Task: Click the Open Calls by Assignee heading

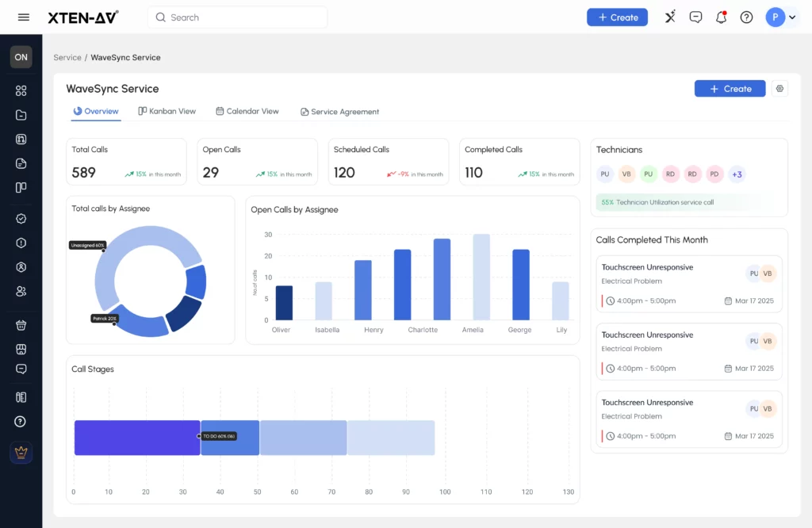Action: (294, 209)
